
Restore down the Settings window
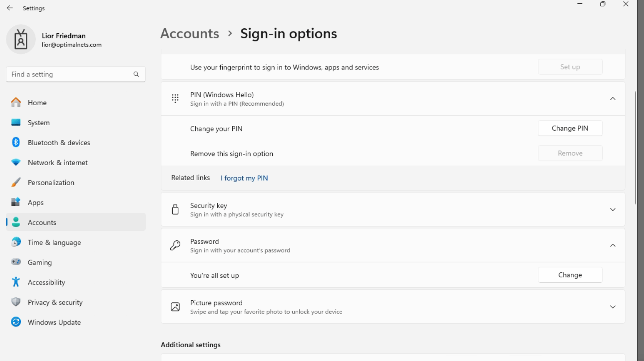tap(603, 4)
